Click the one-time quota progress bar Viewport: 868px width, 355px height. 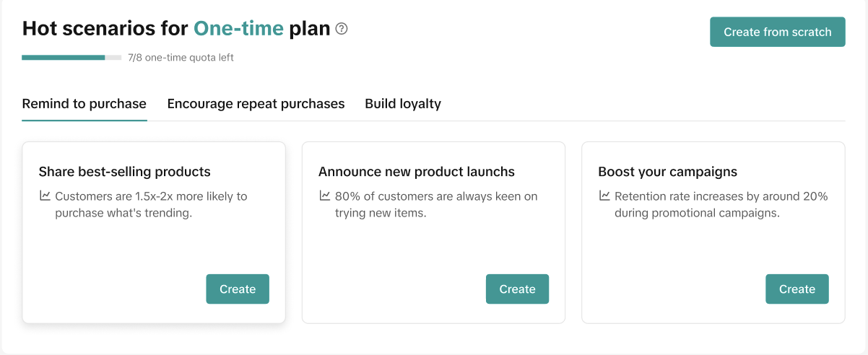tap(71, 58)
